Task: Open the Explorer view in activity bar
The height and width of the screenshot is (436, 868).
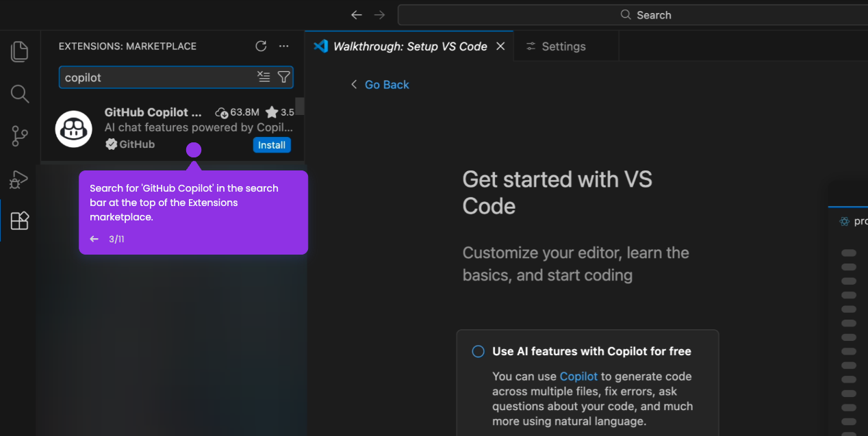Action: click(20, 51)
